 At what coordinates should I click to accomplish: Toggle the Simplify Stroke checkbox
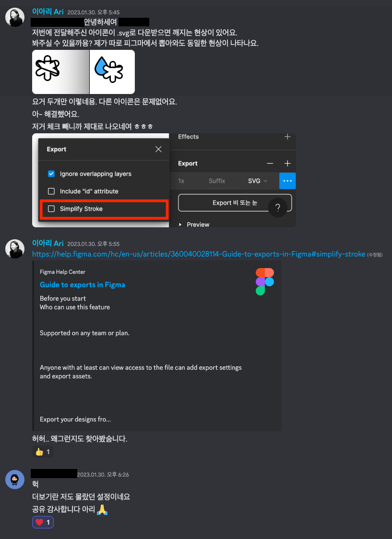tap(51, 209)
